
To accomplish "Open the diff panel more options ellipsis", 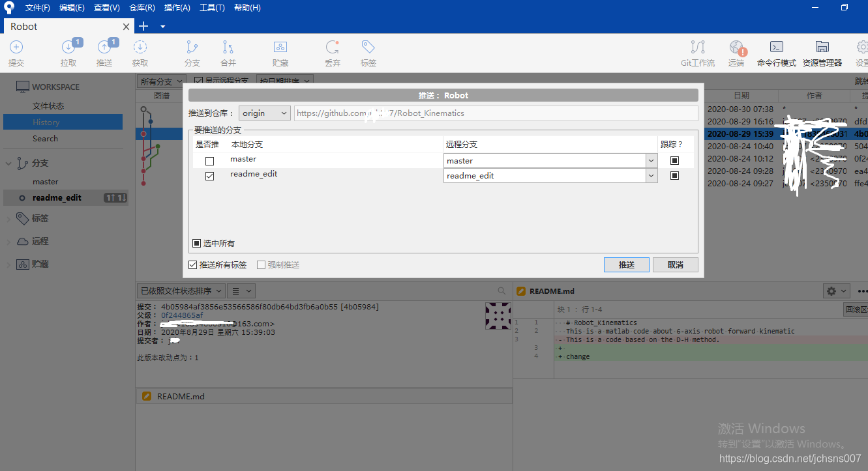I will click(862, 291).
